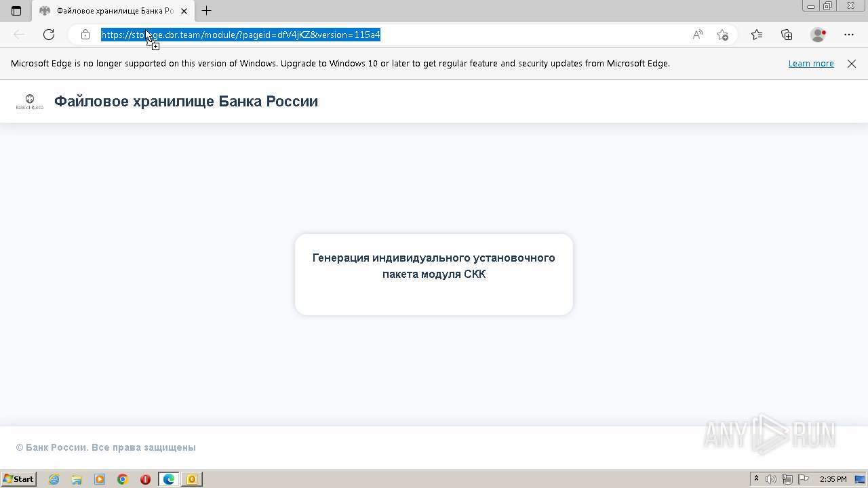
Task: Click the Банк России. Все права защищены footer
Action: point(106,447)
